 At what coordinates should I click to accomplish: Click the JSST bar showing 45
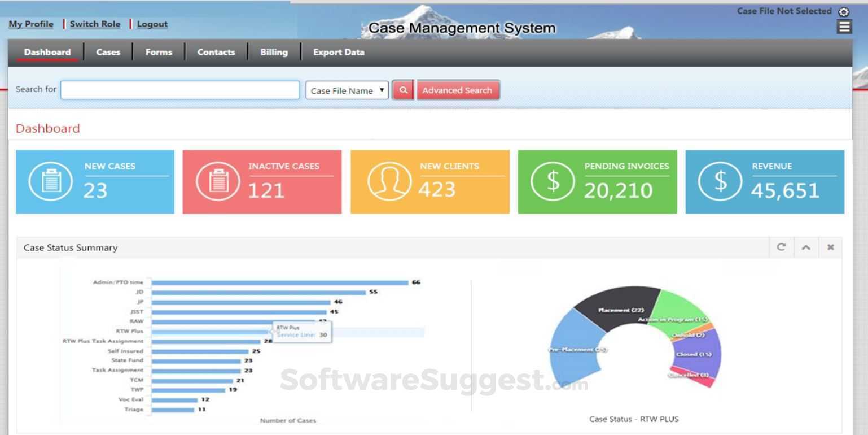pyautogui.click(x=239, y=312)
